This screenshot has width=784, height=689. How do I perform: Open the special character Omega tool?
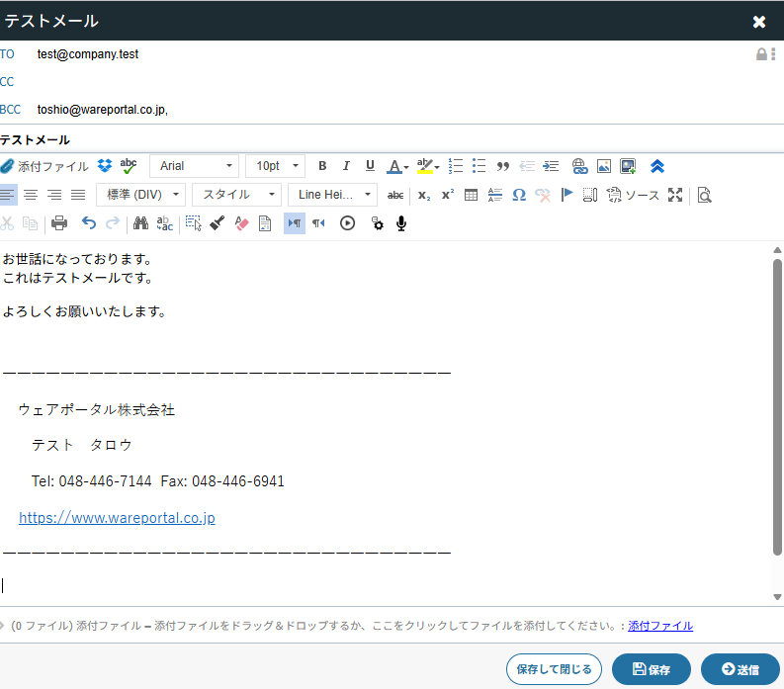(519, 195)
